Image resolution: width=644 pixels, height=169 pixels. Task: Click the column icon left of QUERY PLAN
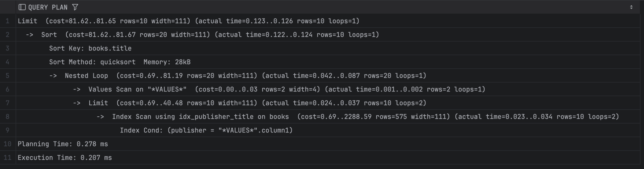tap(22, 7)
